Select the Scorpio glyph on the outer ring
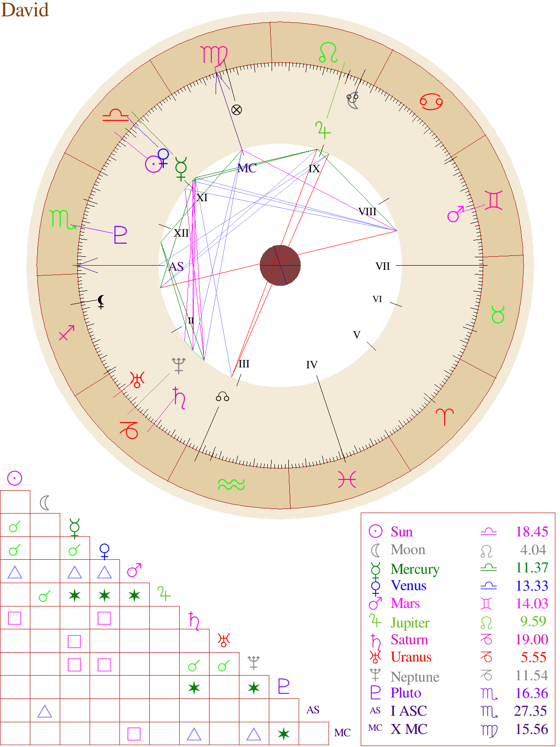Image resolution: width=560 pixels, height=747 pixels. pyautogui.click(x=63, y=219)
